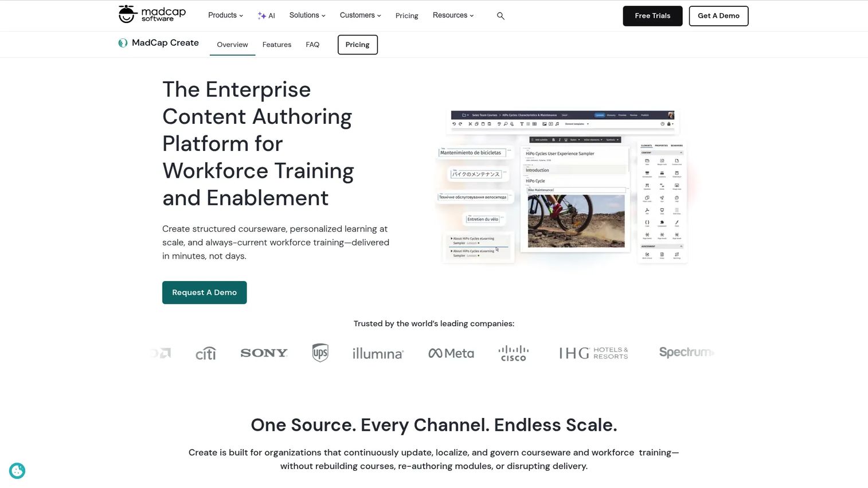Open the top navigation Pricing link
The width and height of the screenshot is (868, 488).
[406, 16]
